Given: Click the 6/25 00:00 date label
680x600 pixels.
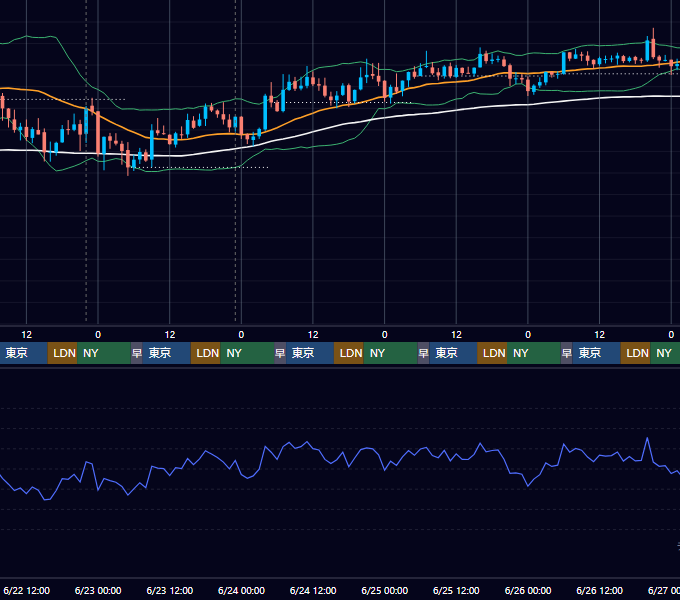Looking at the screenshot, I should [x=384, y=590].
